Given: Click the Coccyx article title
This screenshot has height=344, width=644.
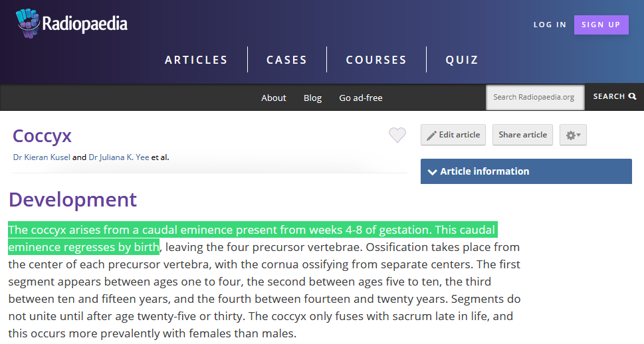Looking at the screenshot, I should [x=42, y=135].
